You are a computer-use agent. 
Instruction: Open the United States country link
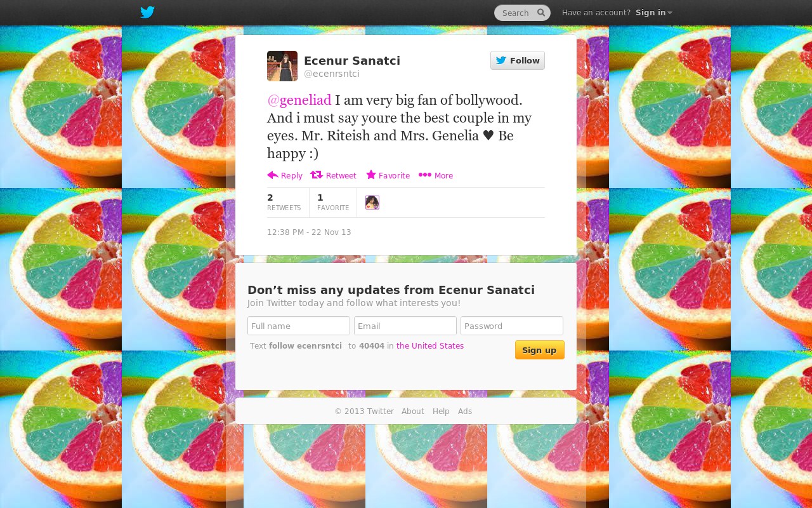430,346
